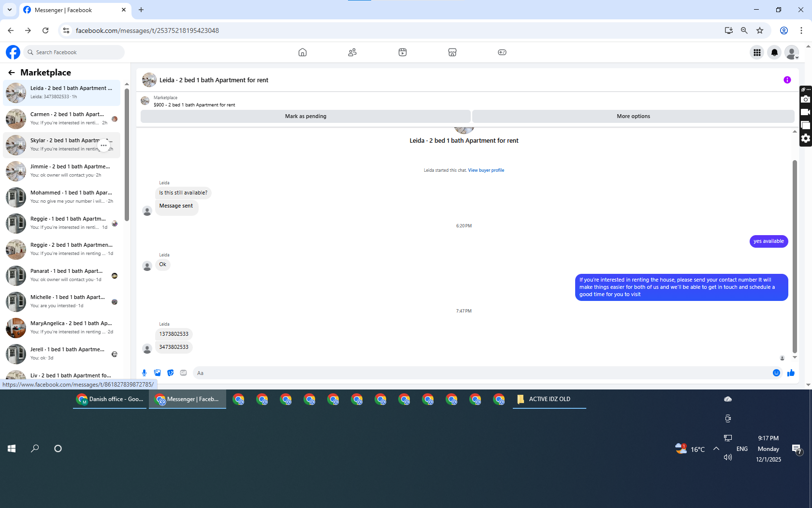812x508 pixels.
Task: Click the stacked windows icon on side toolbar
Action: 805,125
